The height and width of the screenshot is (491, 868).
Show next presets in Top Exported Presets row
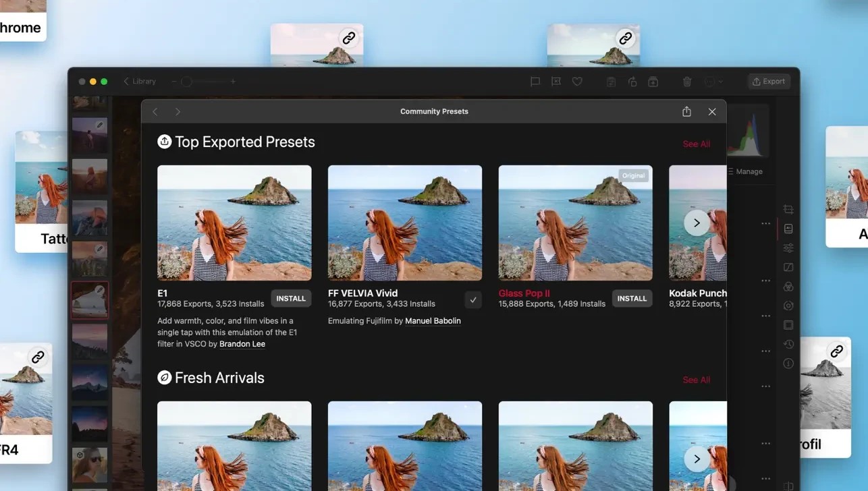[697, 223]
